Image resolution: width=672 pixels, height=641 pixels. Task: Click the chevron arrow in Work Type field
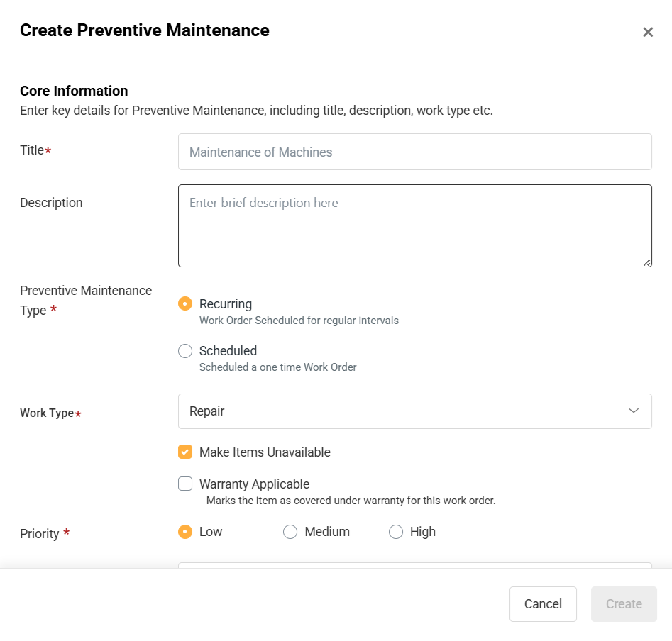point(634,411)
